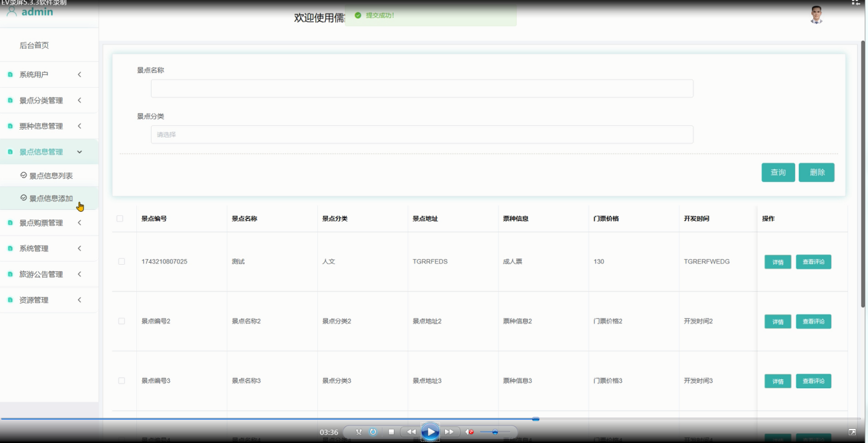
Task: Click the page vertical scrollbar thumb
Action: (863, 173)
